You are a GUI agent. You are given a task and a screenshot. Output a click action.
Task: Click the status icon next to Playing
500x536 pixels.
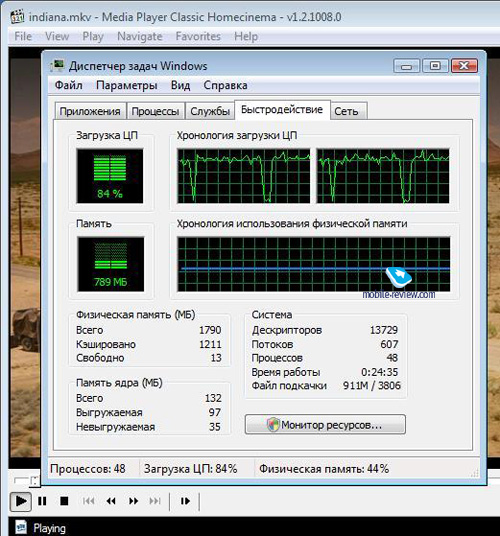pos(21,526)
